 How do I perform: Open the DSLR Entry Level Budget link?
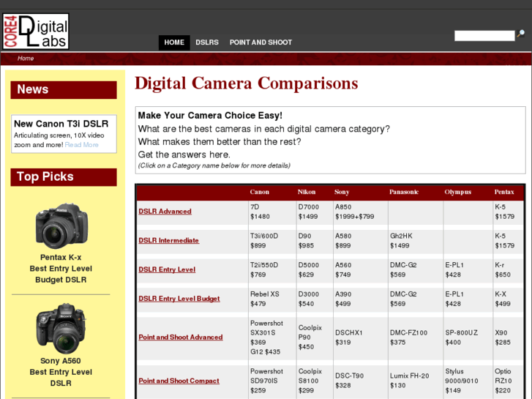pyautogui.click(x=179, y=299)
